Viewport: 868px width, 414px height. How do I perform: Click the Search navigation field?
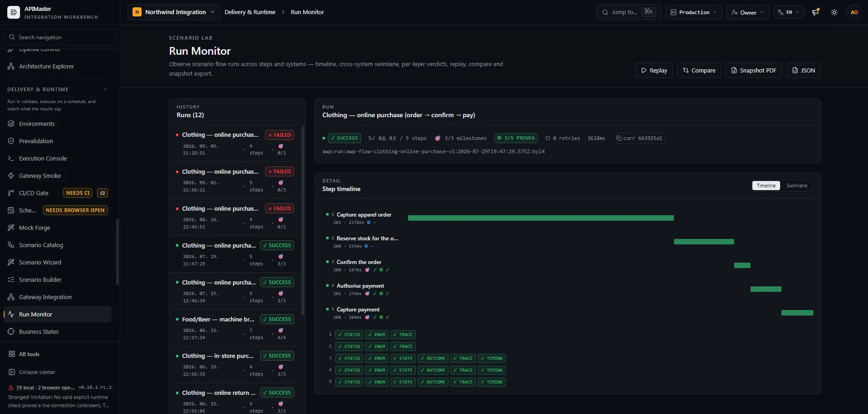point(60,37)
